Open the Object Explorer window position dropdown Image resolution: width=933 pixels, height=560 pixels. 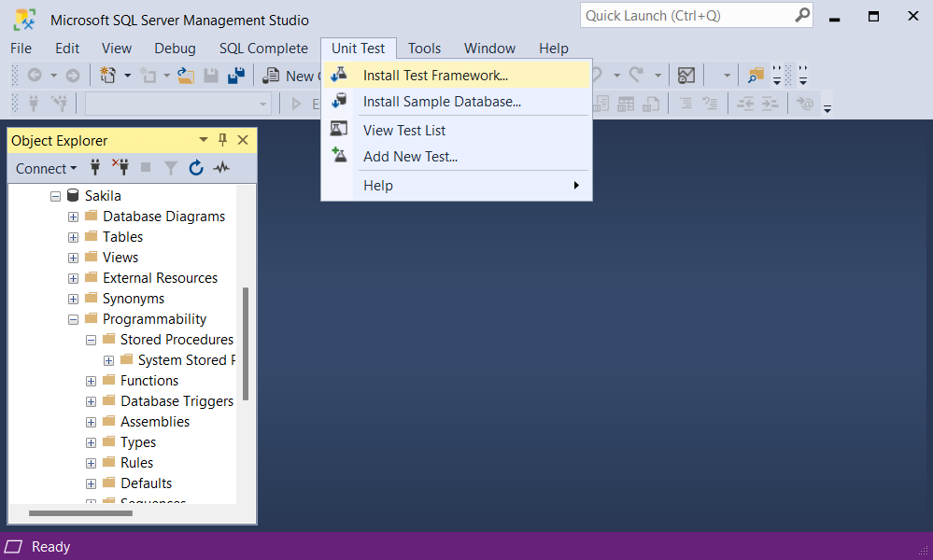tap(204, 140)
